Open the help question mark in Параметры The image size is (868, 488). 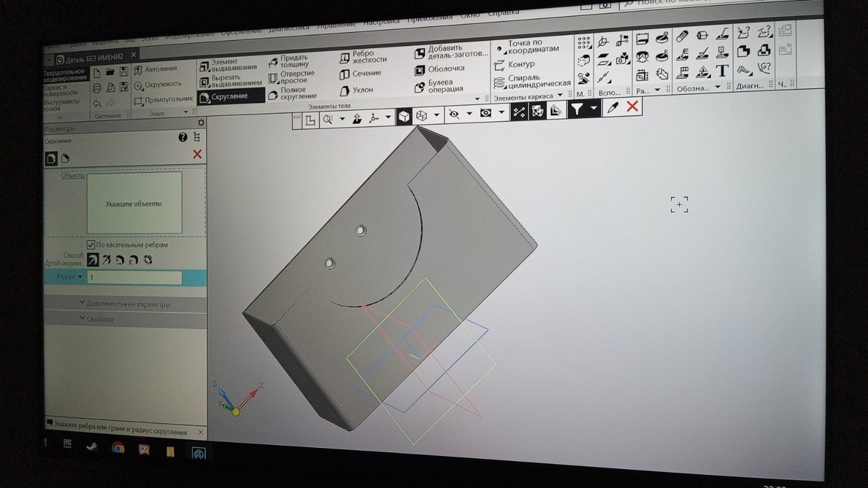(182, 137)
